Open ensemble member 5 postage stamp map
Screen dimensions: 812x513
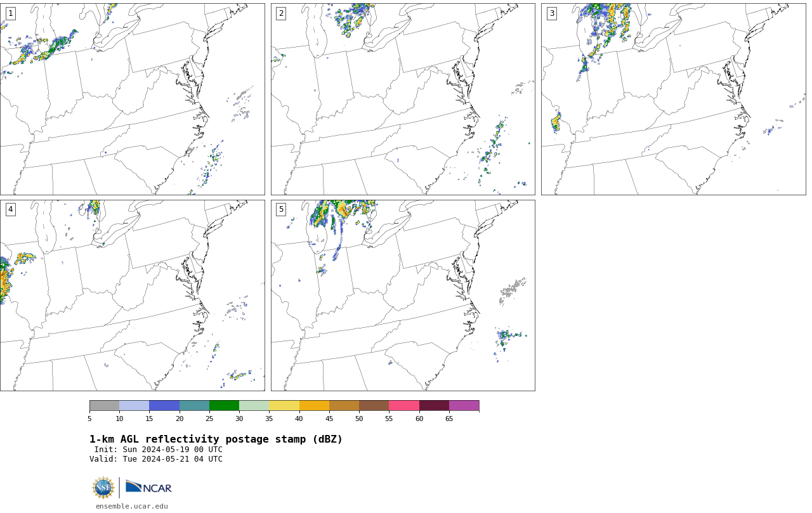(x=403, y=295)
